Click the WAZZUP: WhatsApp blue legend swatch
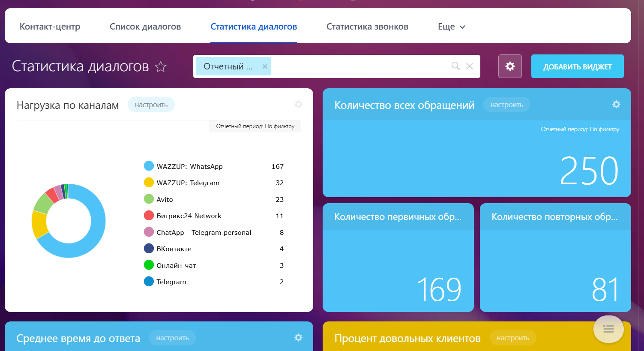This screenshot has width=644, height=351. pos(149,166)
